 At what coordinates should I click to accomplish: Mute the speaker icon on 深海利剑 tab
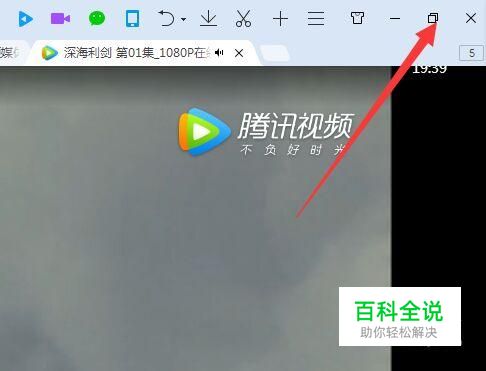pos(219,53)
